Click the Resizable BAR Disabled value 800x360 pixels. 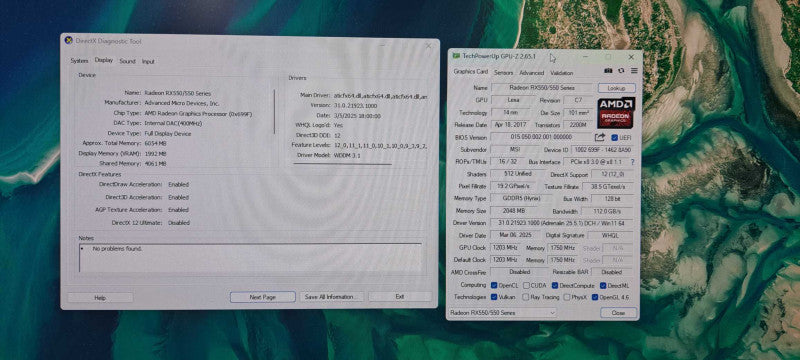pos(612,272)
